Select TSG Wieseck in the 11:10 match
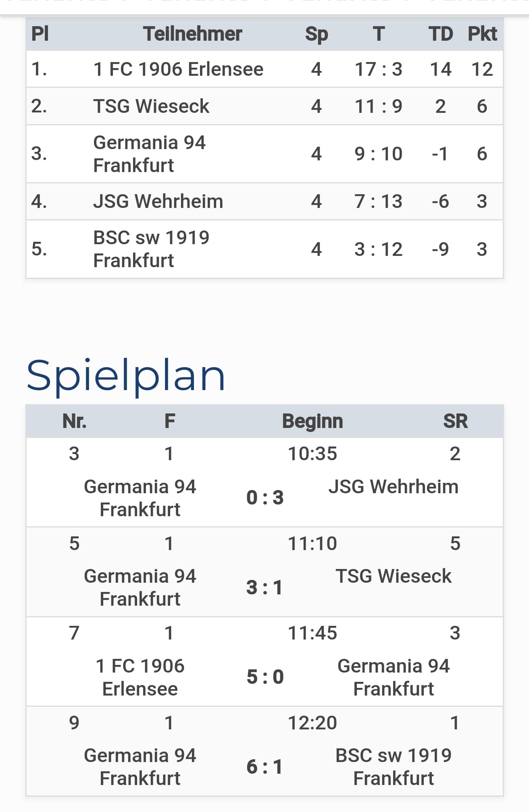Image resolution: width=529 pixels, height=812 pixels. tap(393, 576)
